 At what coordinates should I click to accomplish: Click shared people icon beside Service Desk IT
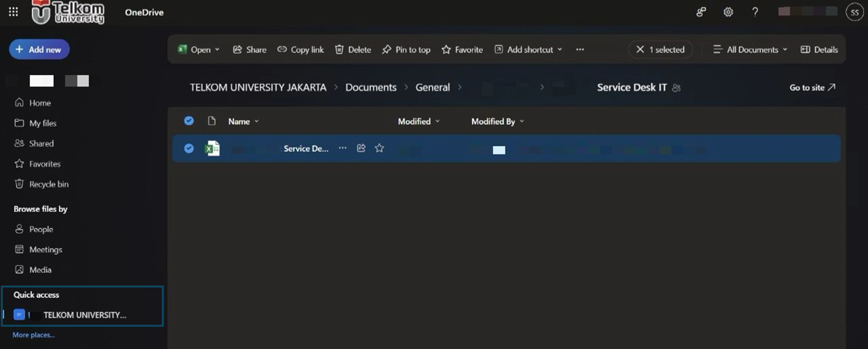[x=676, y=88]
